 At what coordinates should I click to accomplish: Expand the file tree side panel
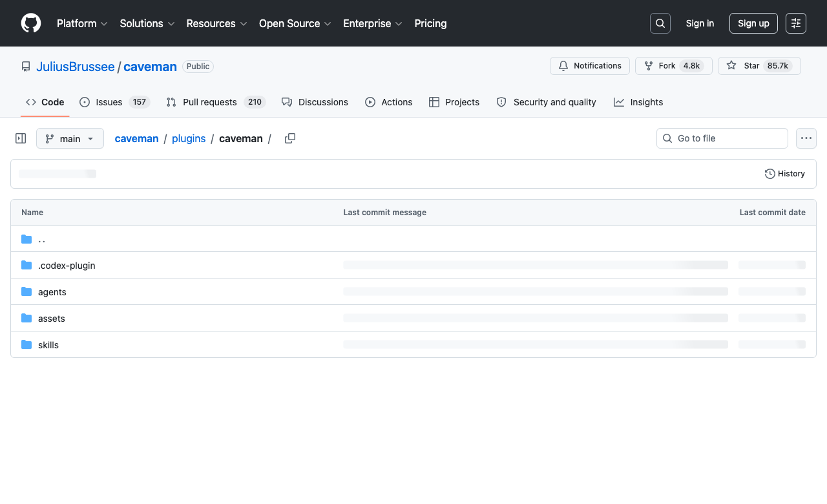tap(21, 138)
